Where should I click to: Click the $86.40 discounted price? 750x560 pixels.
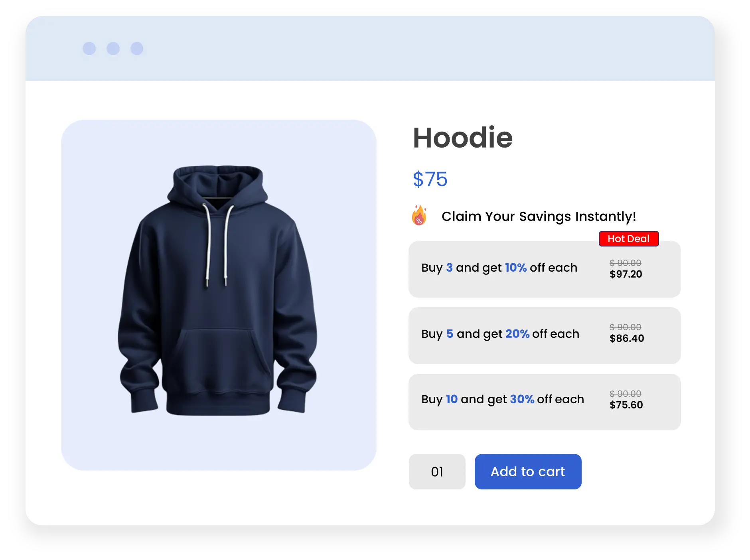tap(627, 338)
